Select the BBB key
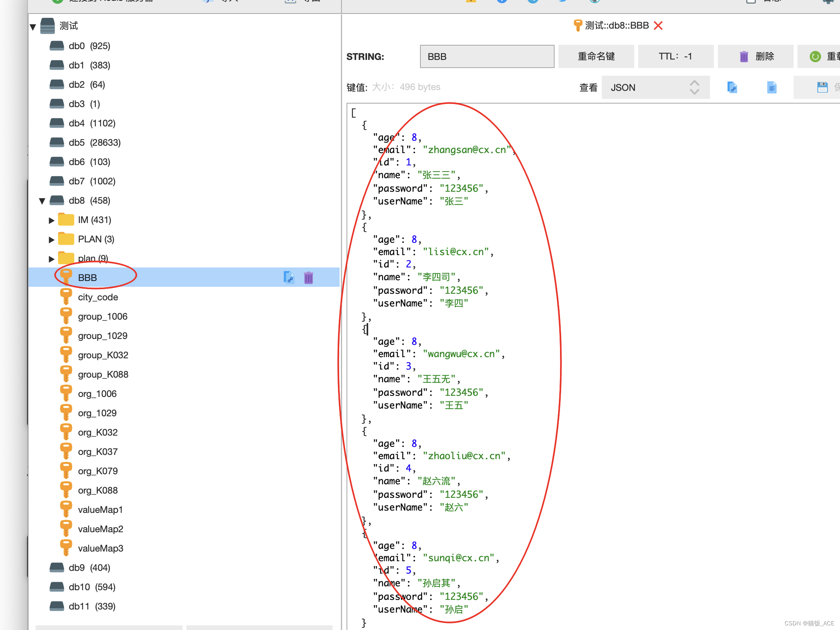 point(87,278)
